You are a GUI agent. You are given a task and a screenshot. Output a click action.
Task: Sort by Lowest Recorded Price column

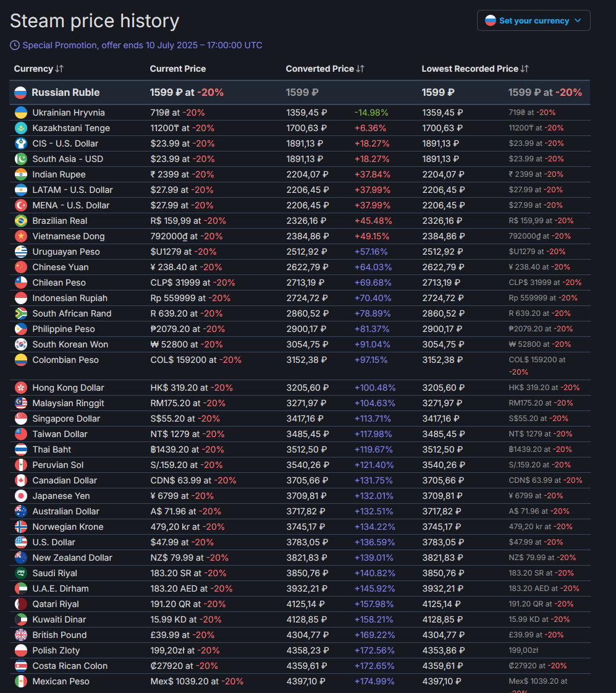click(475, 69)
